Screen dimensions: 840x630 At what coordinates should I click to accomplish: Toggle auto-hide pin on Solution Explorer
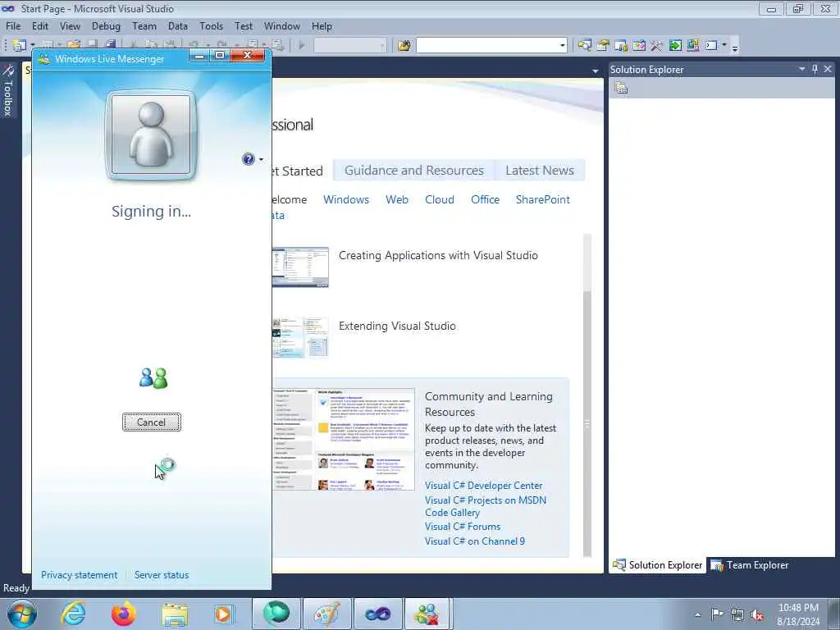pos(815,69)
